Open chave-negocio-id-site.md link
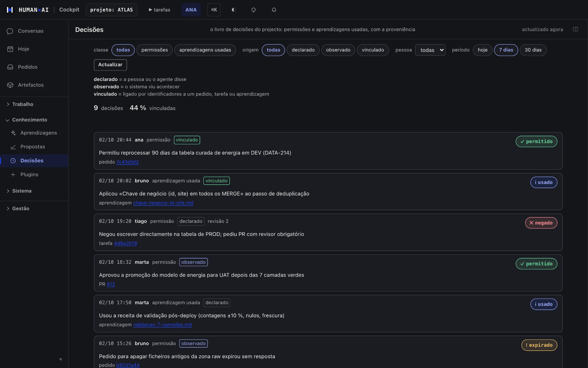The height and width of the screenshot is (368, 588). 163,203
